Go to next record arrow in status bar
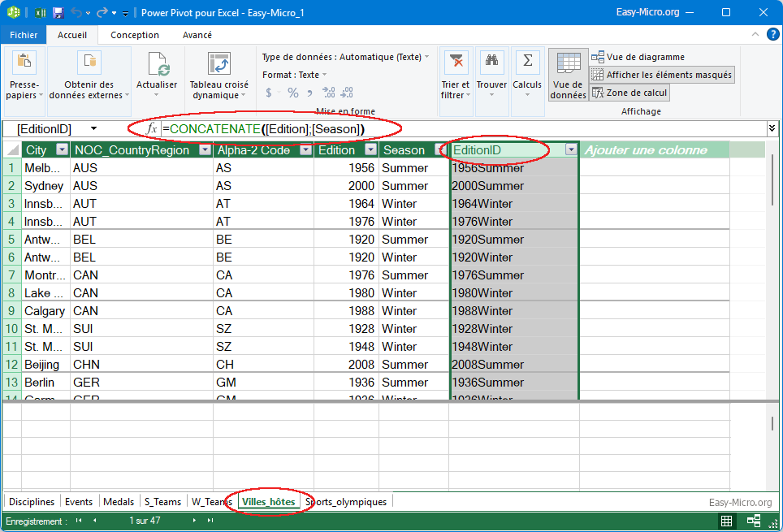Image resolution: width=783 pixels, height=532 pixels. 193,521
